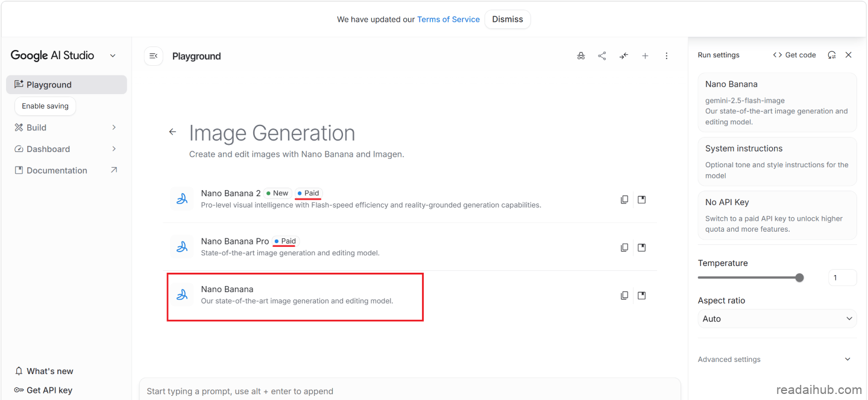Open the three-dot more options menu
Screen dimensions: 868x400
666,56
